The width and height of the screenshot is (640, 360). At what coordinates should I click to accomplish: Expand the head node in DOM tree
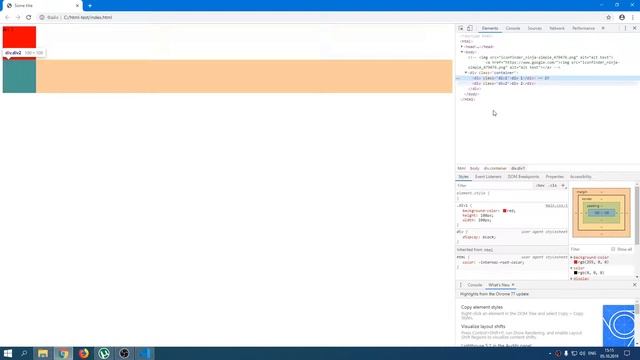point(462,47)
